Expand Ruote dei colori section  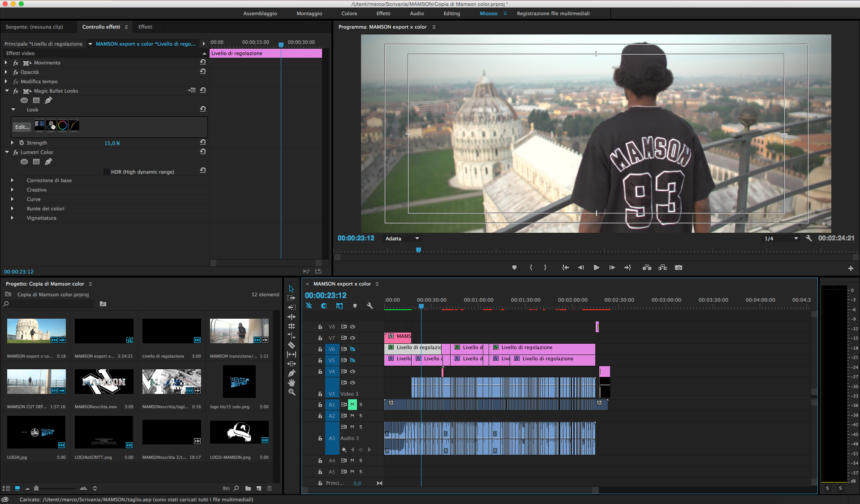click(x=12, y=209)
